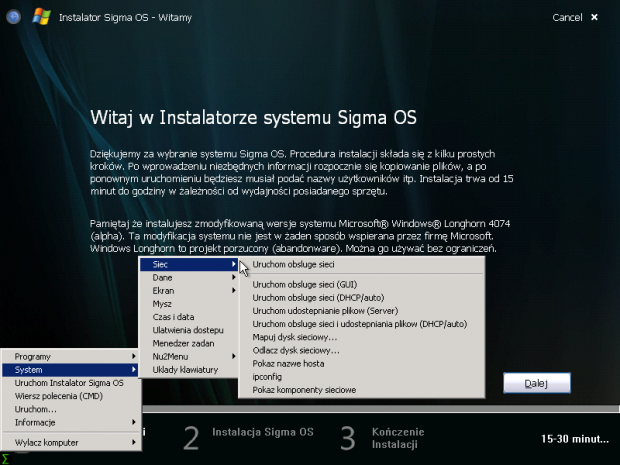The width and height of the screenshot is (620, 465).
Task: Launch Menedzer zadan
Action: [x=189, y=343]
